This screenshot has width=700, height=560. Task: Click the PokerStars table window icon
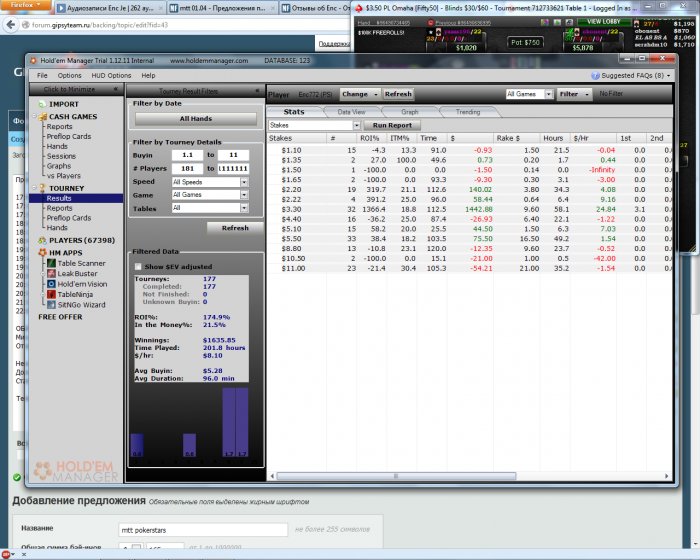click(358, 8)
